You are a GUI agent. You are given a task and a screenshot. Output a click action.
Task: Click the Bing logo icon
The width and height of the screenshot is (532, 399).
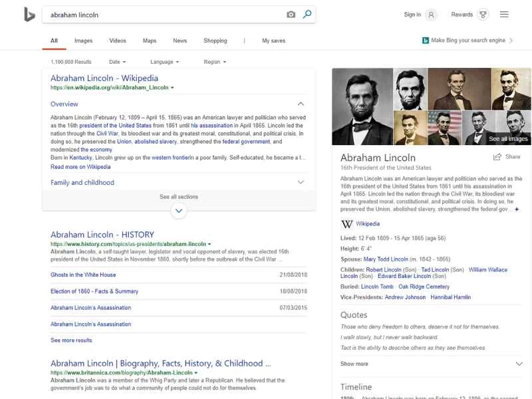point(29,15)
